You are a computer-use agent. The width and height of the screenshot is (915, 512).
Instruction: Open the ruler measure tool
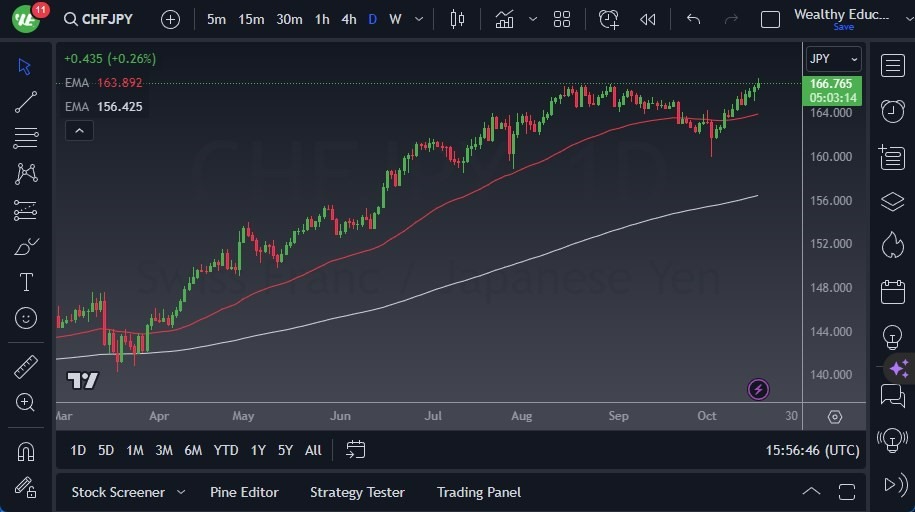[26, 367]
